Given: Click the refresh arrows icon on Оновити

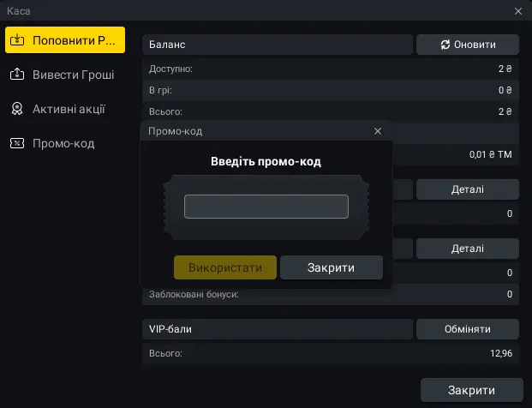Looking at the screenshot, I should tap(445, 45).
